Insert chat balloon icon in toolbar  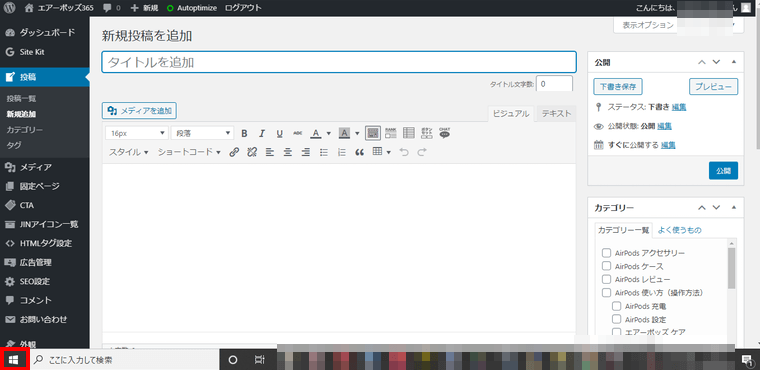coord(444,133)
